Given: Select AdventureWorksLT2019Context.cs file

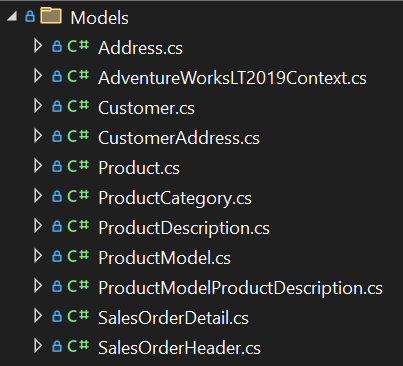Looking at the screenshot, I should 232,78.
